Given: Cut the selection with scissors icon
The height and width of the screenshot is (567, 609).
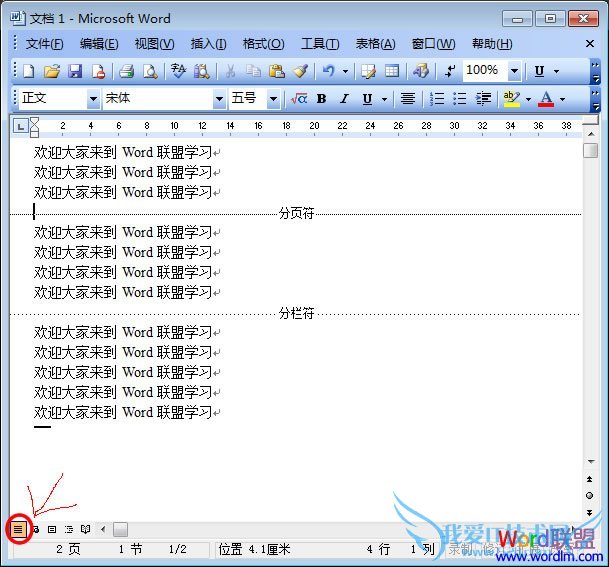Looking at the screenshot, I should pos(230,71).
